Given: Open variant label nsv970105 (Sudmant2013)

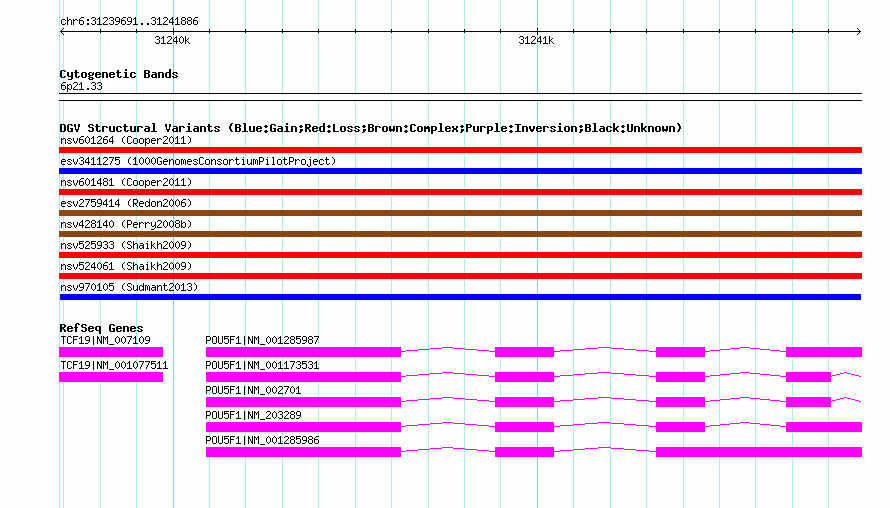Looking at the screenshot, I should [x=129, y=287].
